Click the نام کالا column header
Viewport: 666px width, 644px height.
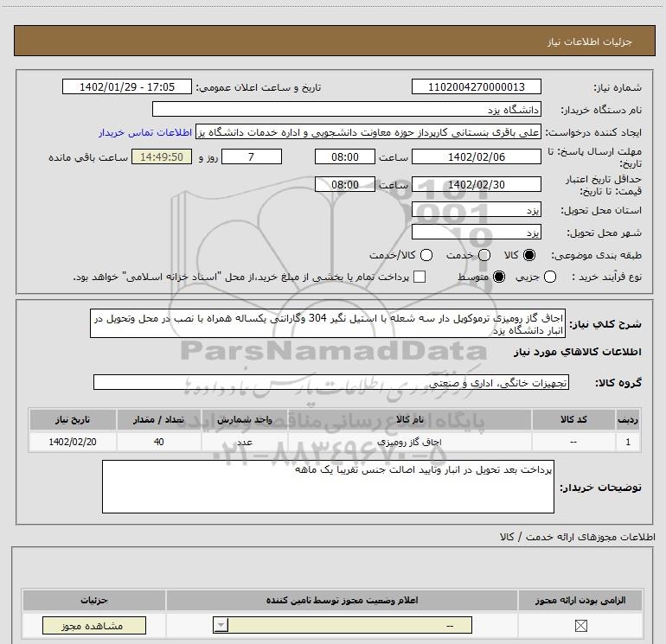click(410, 419)
